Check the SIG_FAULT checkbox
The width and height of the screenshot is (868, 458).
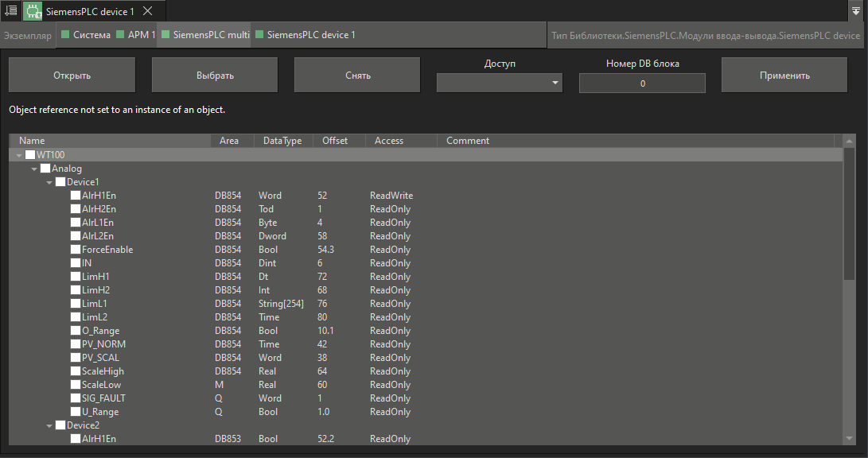(76, 398)
